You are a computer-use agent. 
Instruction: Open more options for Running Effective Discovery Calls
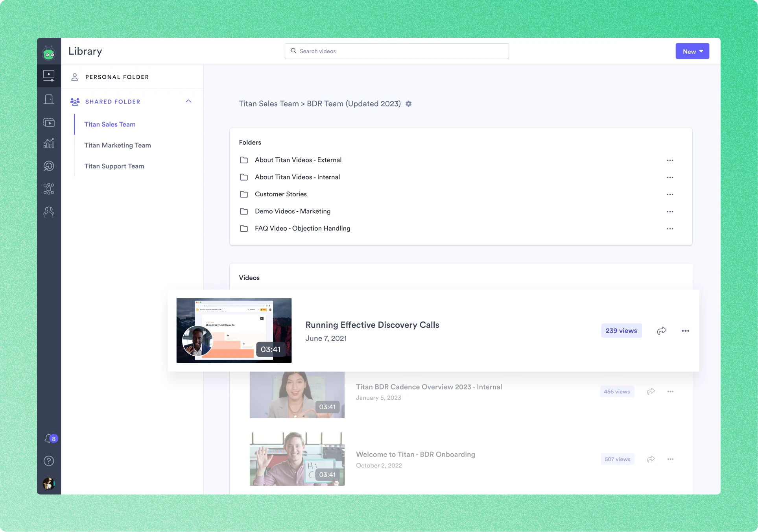point(686,331)
